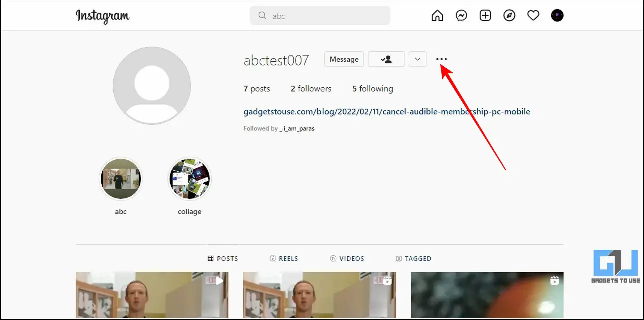Open the third dark post thumbnail
The height and width of the screenshot is (320, 644).
pos(487,295)
